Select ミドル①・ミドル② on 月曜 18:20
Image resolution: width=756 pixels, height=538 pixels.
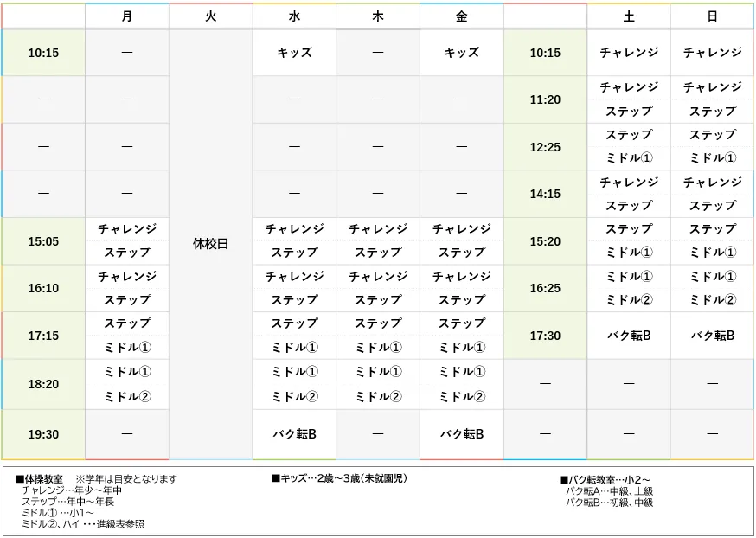point(125,383)
